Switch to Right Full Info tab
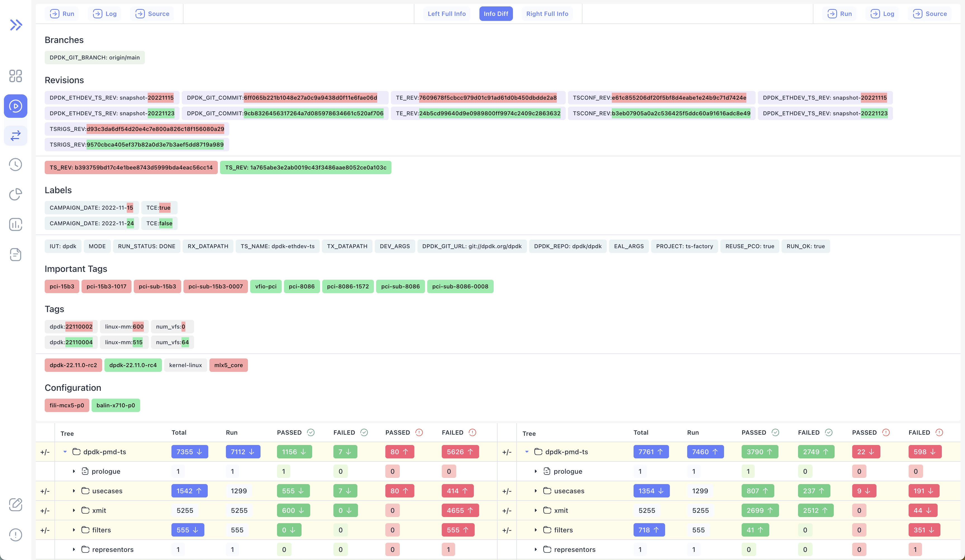The width and height of the screenshot is (965, 560). [547, 14]
